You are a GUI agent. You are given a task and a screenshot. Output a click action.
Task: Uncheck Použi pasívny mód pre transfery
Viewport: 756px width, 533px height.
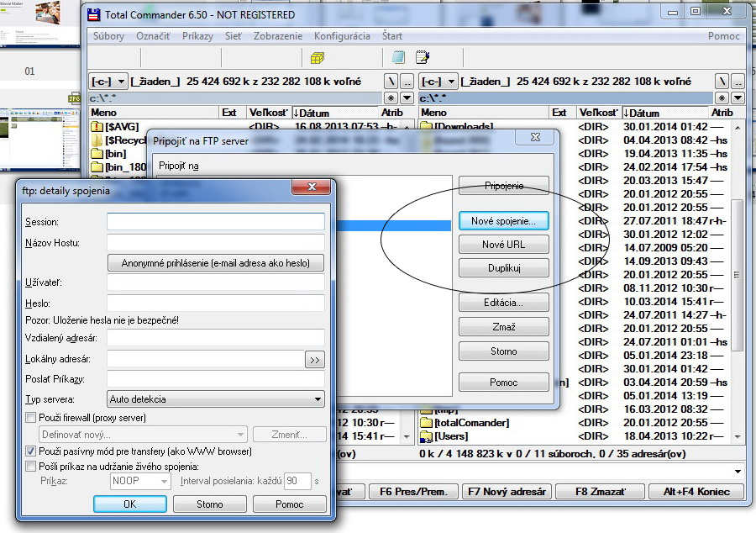click(31, 451)
